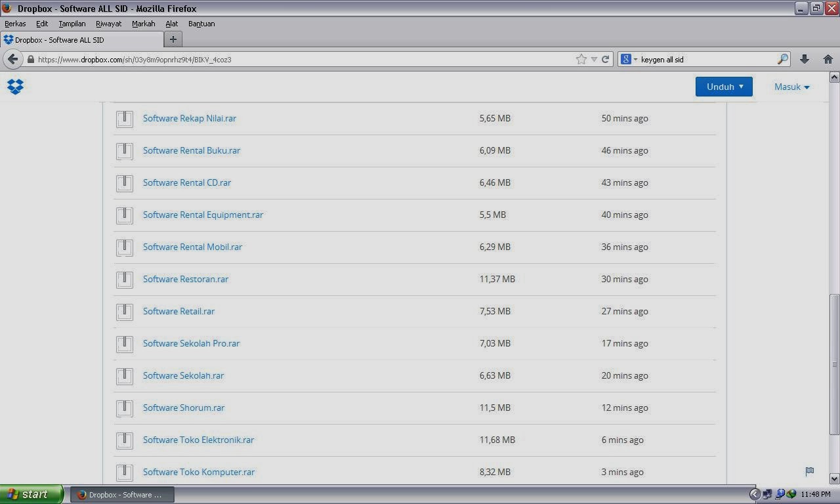Click the flag report icon at bottom right
This screenshot has width=840, height=504.
point(809,471)
